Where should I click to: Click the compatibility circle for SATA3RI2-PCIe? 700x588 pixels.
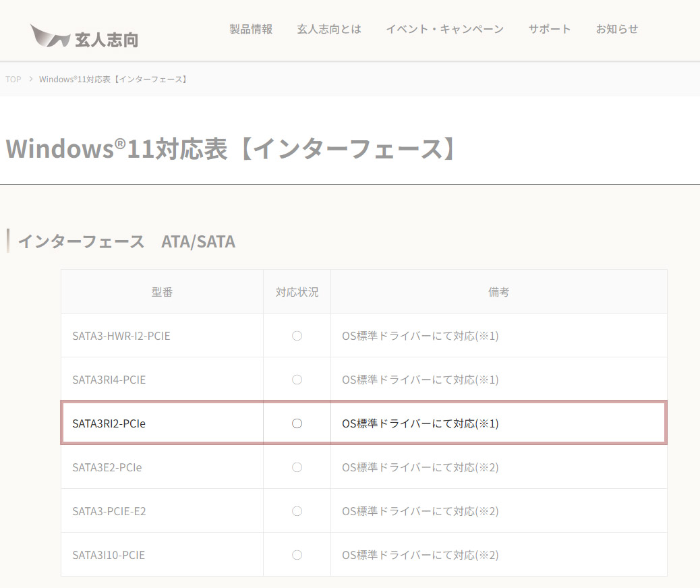(x=297, y=423)
